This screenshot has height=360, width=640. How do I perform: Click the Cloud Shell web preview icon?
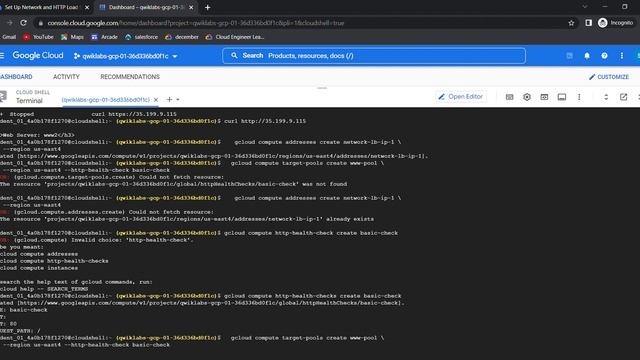[544, 97]
